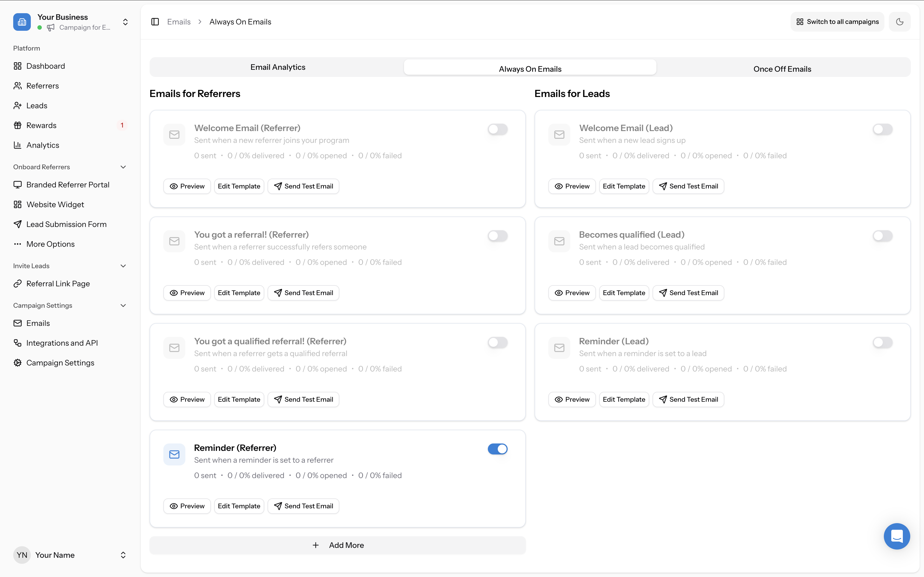Enable the Becomes qualified (Lead) email
The width and height of the screenshot is (924, 577).
[x=882, y=236]
